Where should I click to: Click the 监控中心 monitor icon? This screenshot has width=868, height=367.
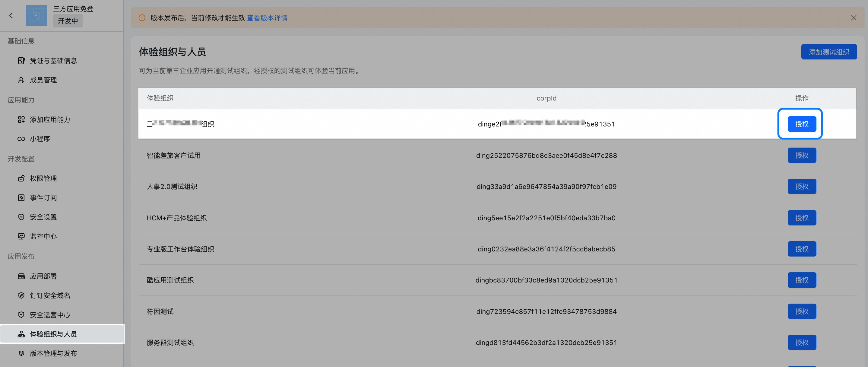tap(21, 236)
